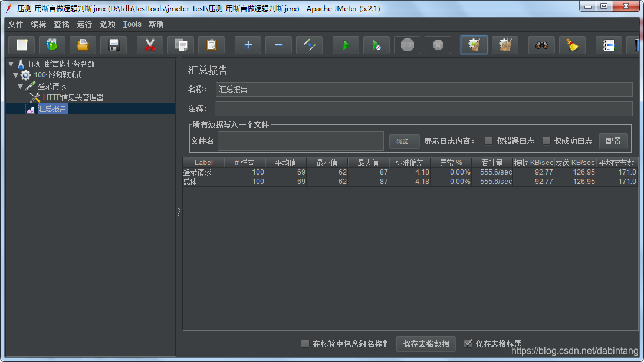Sort by 平均字节数 column header
Image resolution: width=644 pixels, height=362 pixels.
(616, 163)
